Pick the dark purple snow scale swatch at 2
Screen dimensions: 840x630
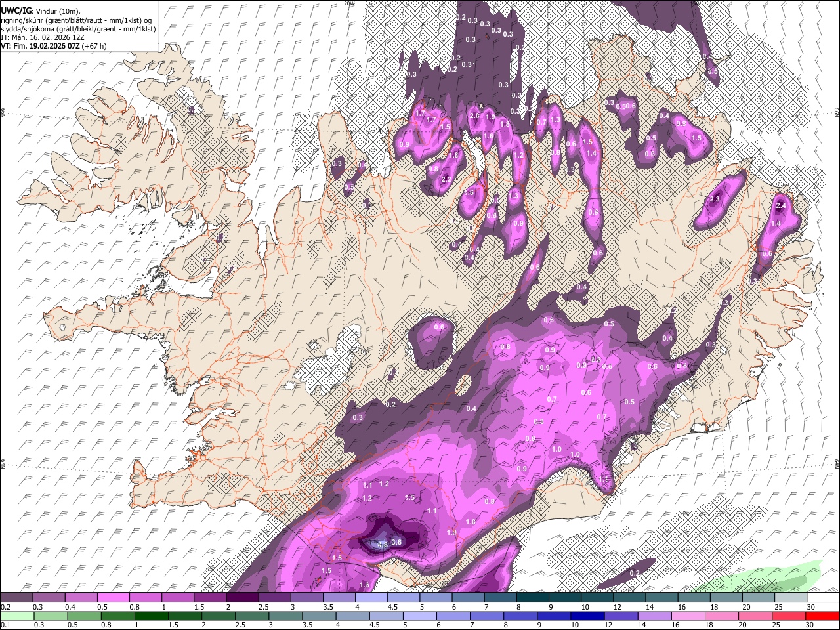click(x=242, y=598)
